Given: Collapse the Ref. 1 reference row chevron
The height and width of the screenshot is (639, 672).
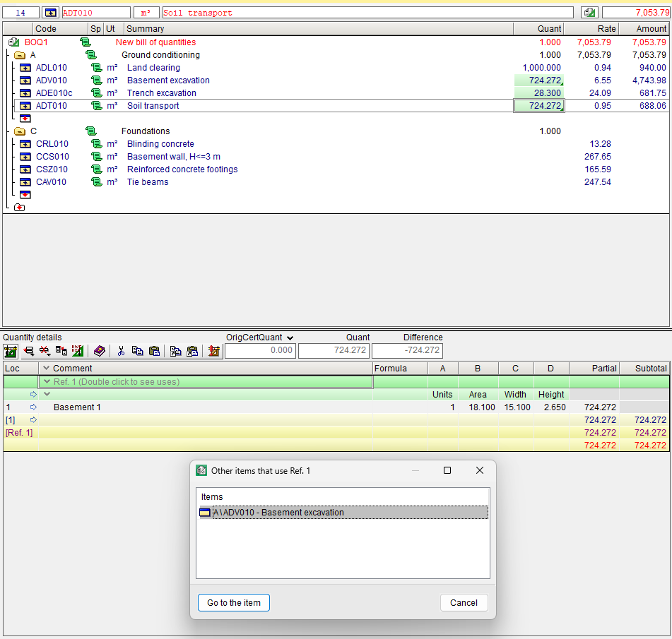Looking at the screenshot, I should (47, 381).
